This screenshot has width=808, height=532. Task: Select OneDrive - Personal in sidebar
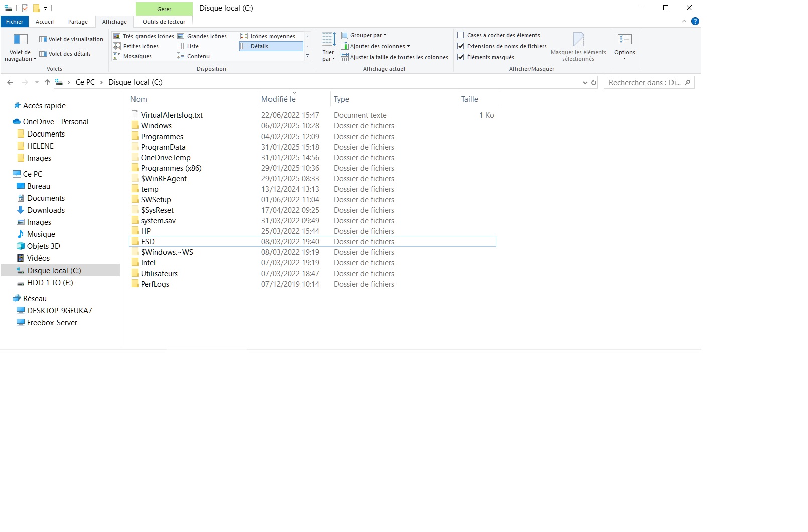(x=56, y=122)
